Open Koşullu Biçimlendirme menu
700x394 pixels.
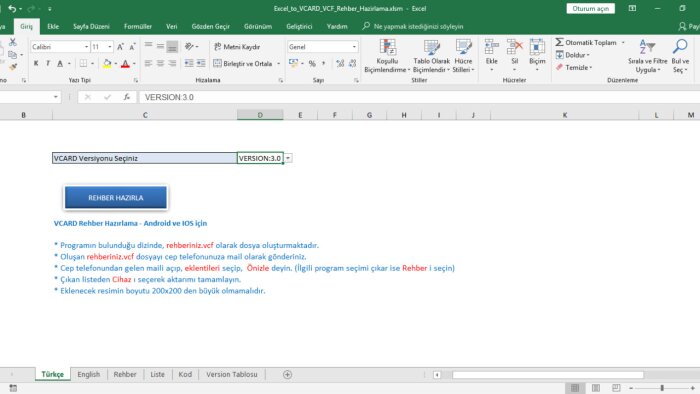[x=387, y=56]
